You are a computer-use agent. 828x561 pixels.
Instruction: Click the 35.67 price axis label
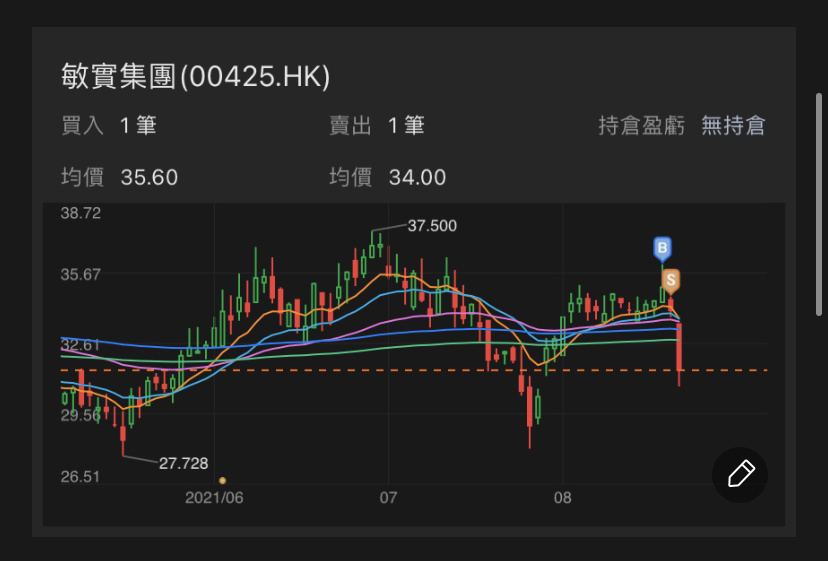point(80,274)
